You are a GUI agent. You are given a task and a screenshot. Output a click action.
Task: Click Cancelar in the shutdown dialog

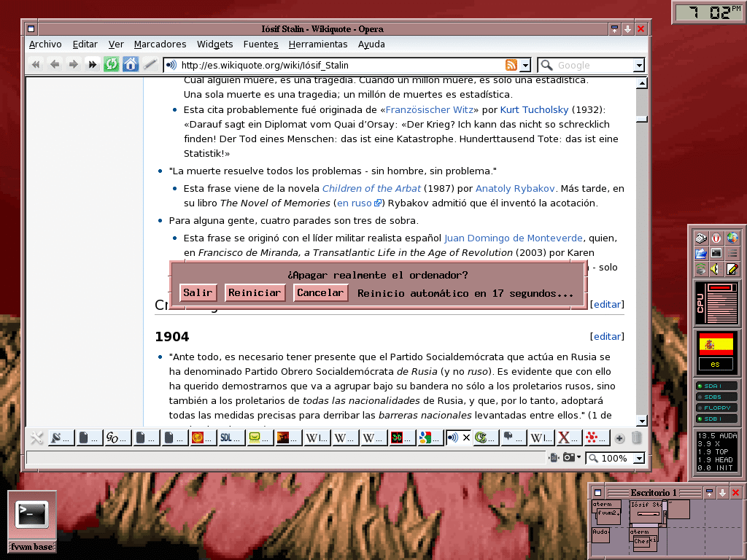click(x=320, y=293)
